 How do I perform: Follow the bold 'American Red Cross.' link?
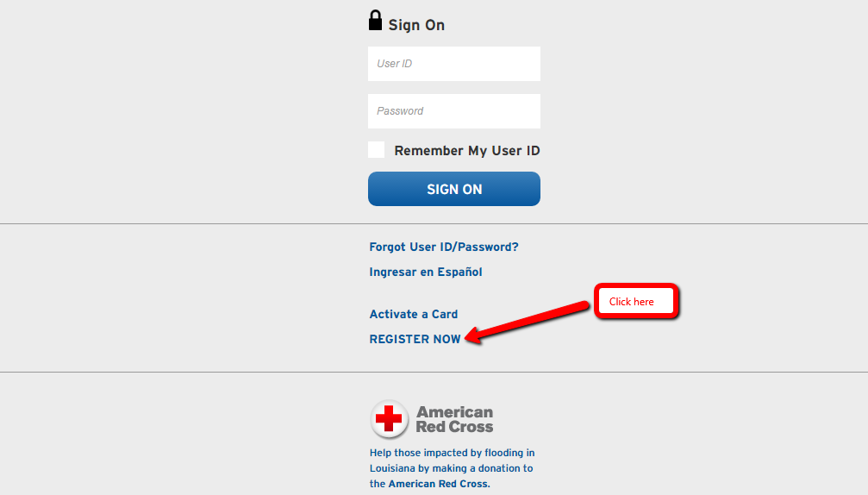(439, 484)
